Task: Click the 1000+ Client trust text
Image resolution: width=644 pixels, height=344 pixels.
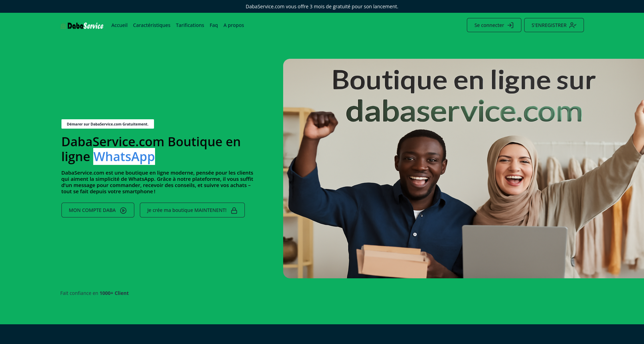Action: pyautogui.click(x=114, y=293)
